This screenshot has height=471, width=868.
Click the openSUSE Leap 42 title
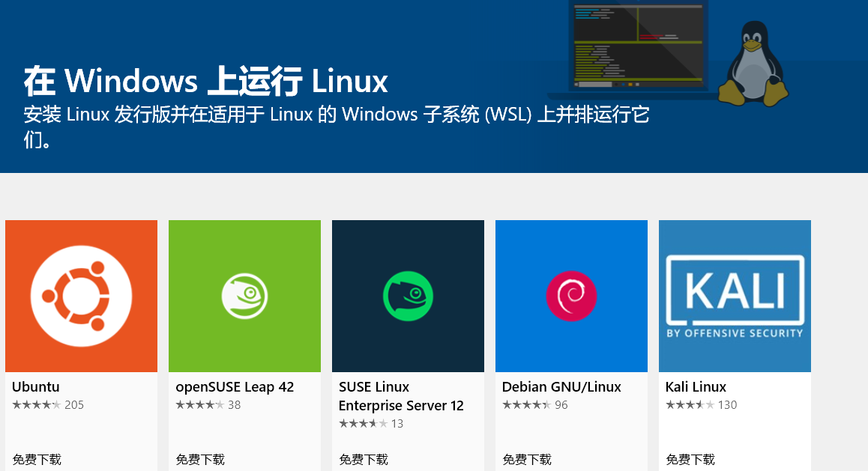tap(235, 387)
